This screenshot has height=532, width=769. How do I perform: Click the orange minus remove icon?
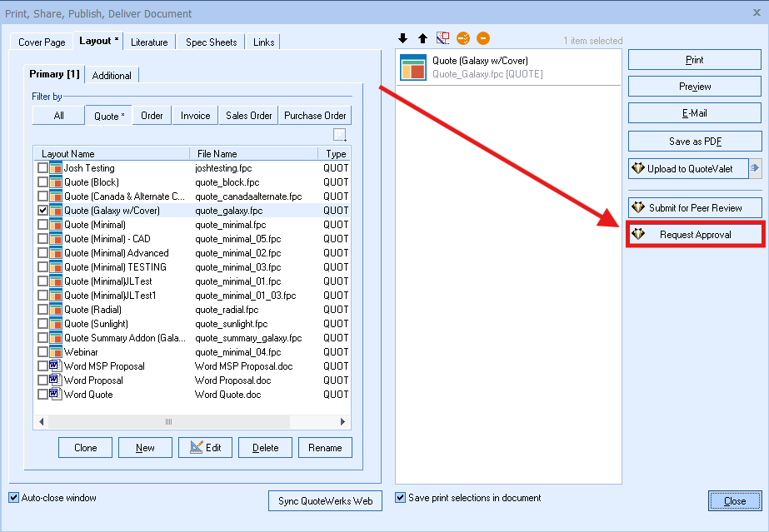coord(483,38)
